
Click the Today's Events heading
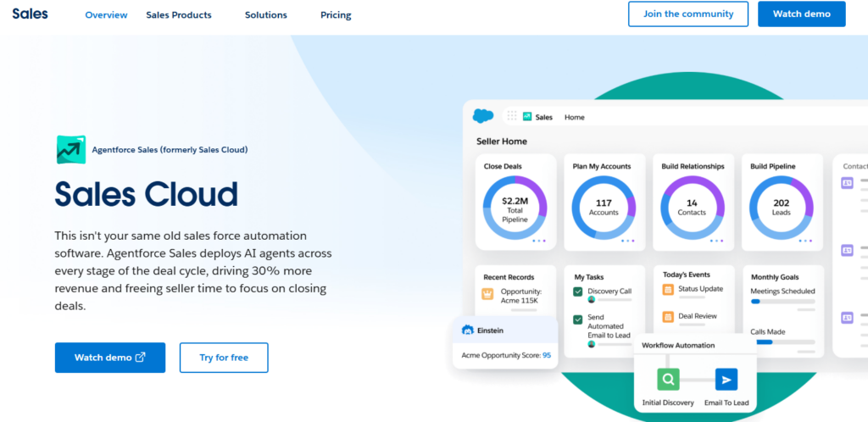pos(687,275)
